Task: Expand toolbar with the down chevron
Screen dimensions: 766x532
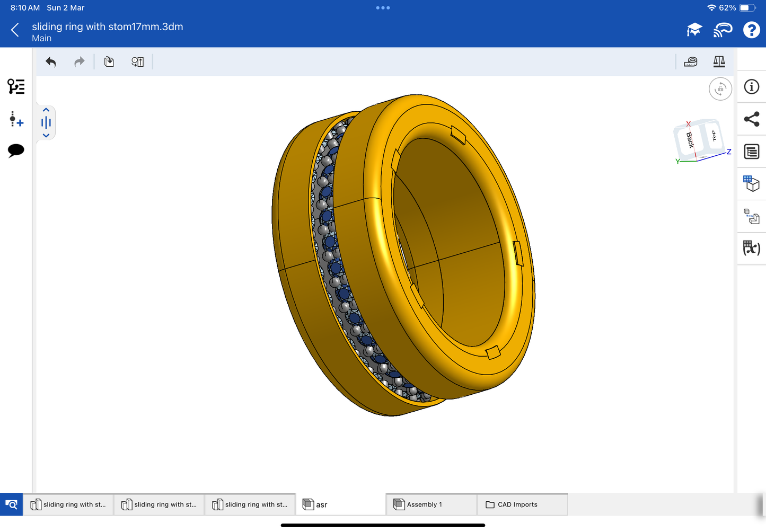Action: pos(46,136)
